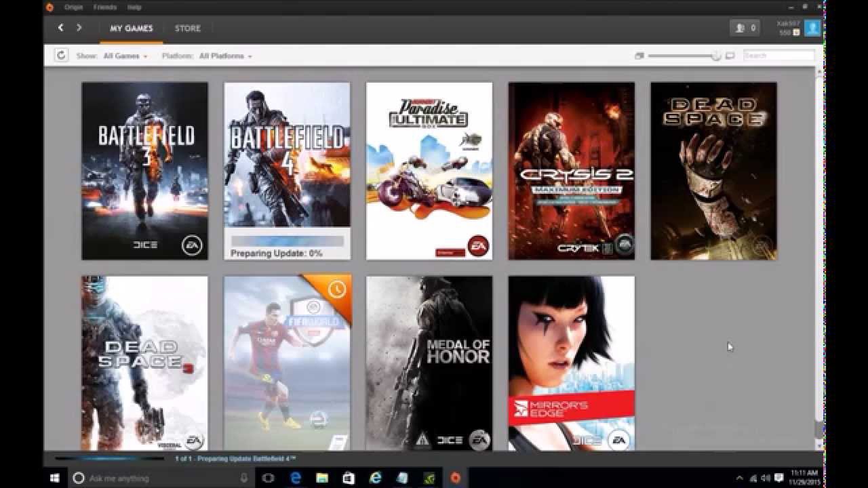Click the large tiles size icon

730,56
